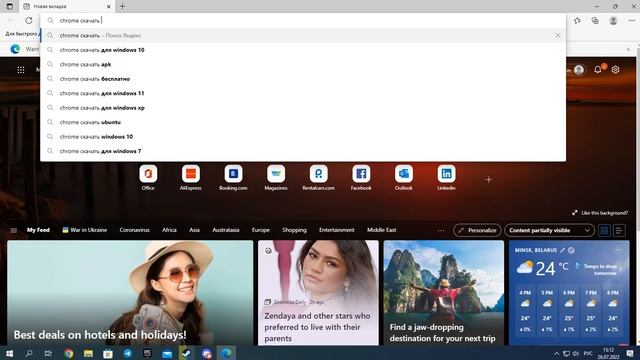Click the browser refresh button
This screenshot has width=640, height=360.
[x=29, y=20]
